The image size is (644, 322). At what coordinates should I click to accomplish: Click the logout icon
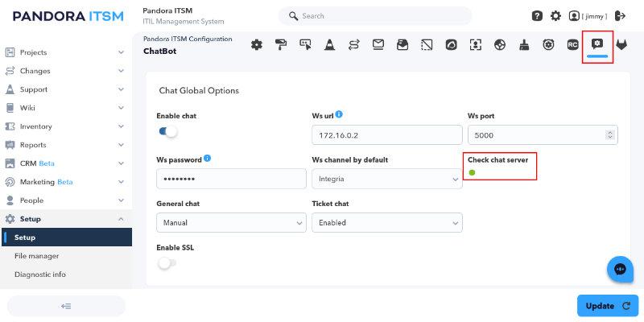click(620, 16)
